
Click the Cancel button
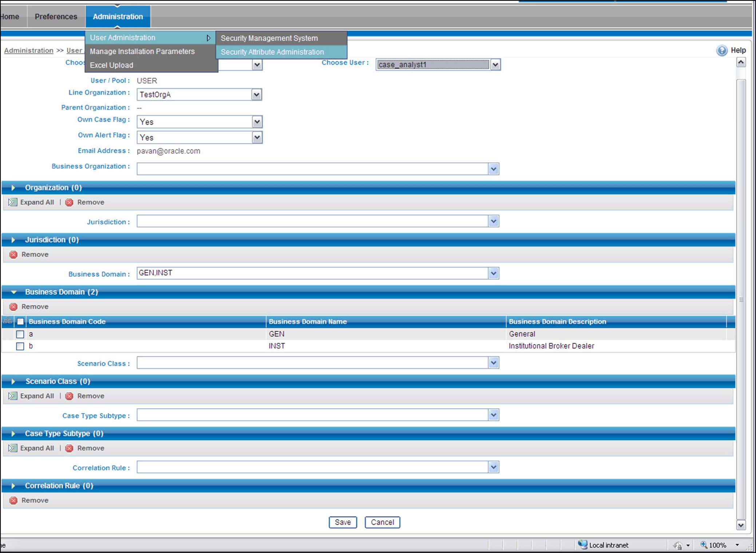pyautogui.click(x=382, y=522)
